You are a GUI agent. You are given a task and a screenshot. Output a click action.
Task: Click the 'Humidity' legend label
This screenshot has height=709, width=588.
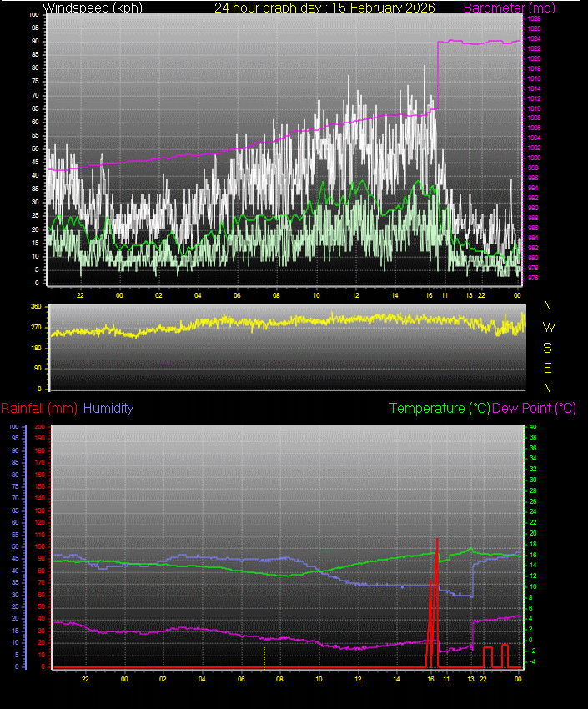(x=108, y=409)
